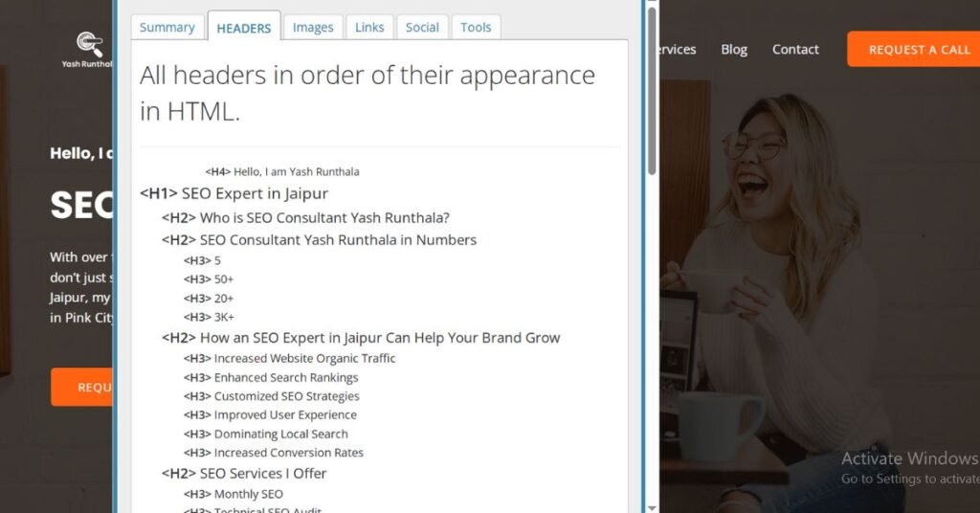Viewport: 980px width, 513px height.
Task: Click the Yash Runthala logo icon
Action: click(89, 44)
